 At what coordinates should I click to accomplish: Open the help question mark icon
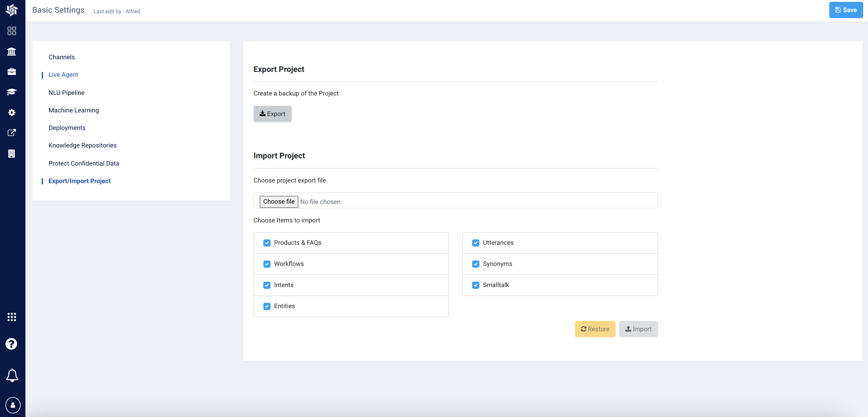coord(12,344)
